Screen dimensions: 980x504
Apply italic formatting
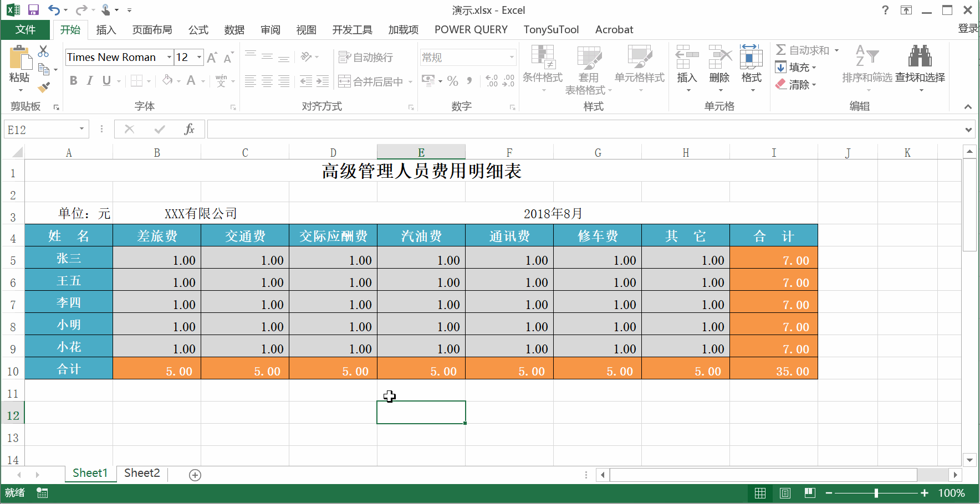(89, 81)
